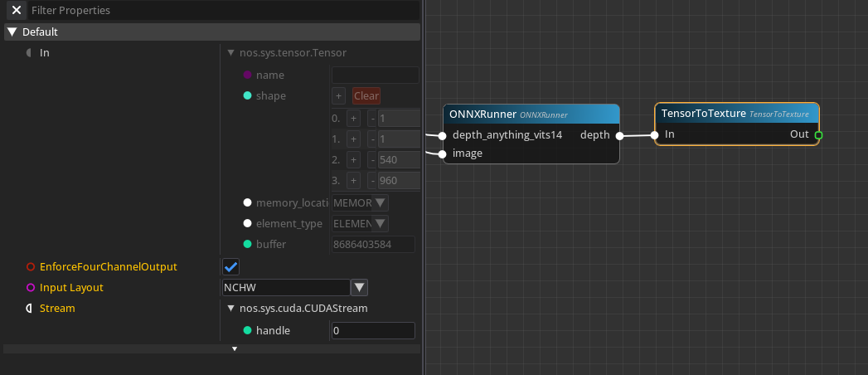Click the In pin half-circle icon
Image resolution: width=868 pixels, height=375 pixels.
pyautogui.click(x=29, y=53)
